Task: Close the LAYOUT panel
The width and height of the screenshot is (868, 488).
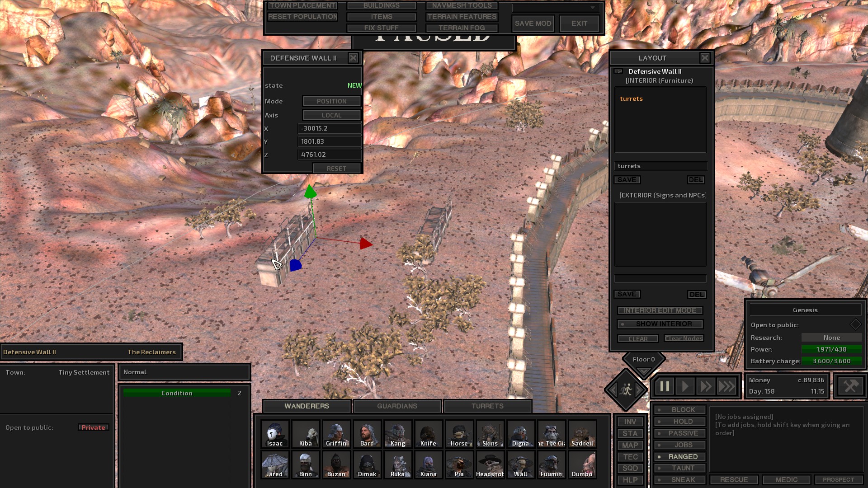Action: (705, 58)
